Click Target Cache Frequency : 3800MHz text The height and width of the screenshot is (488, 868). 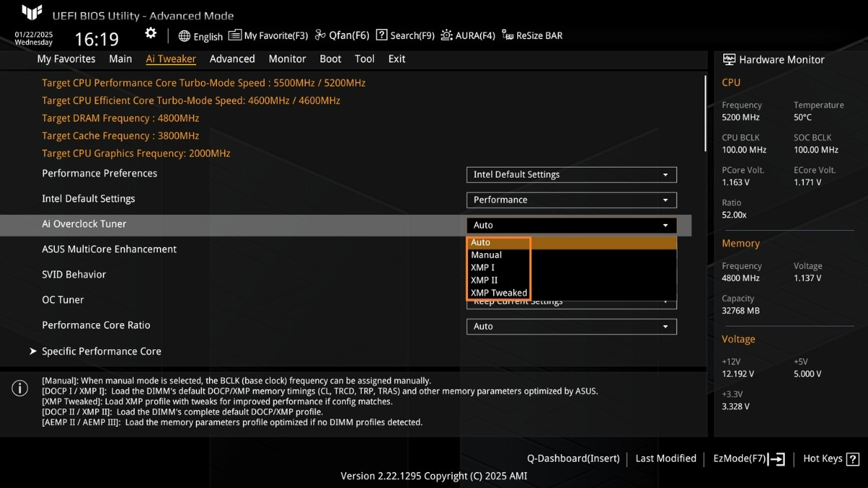(120, 136)
